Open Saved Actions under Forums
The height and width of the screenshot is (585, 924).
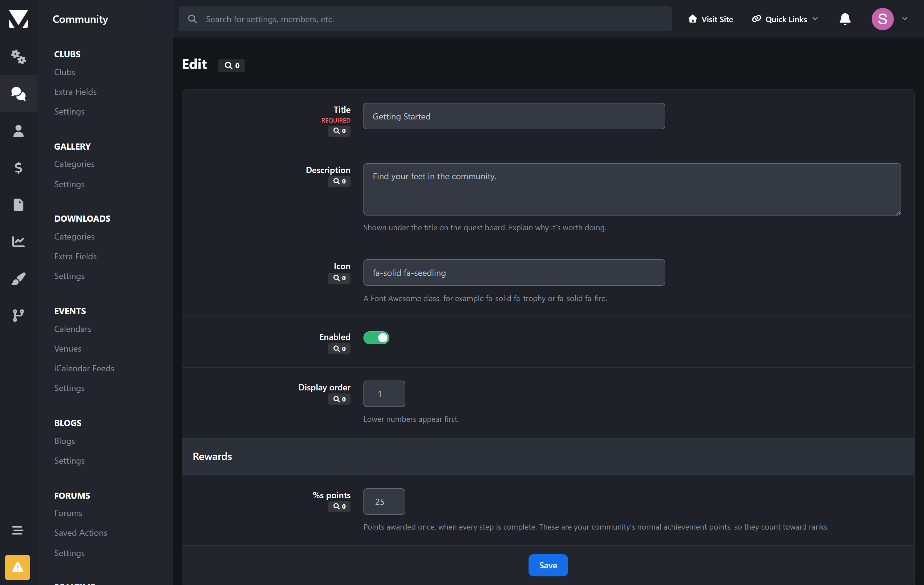coord(81,532)
